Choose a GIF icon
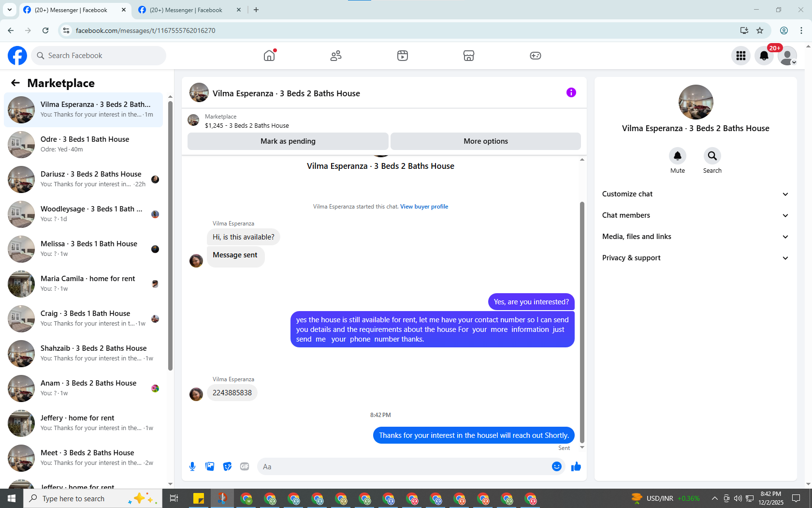This screenshot has height=508, width=812. point(245,466)
